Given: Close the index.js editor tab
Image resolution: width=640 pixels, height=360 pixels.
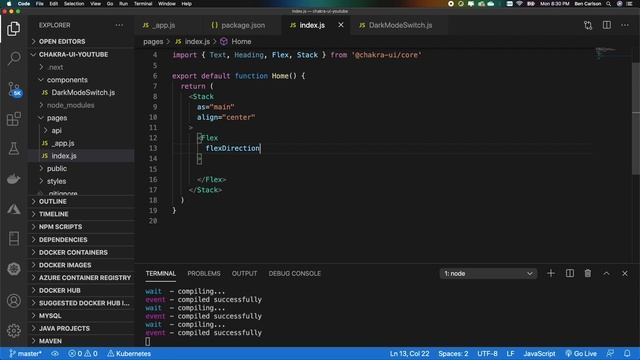Looking at the screenshot, I should tap(341, 25).
